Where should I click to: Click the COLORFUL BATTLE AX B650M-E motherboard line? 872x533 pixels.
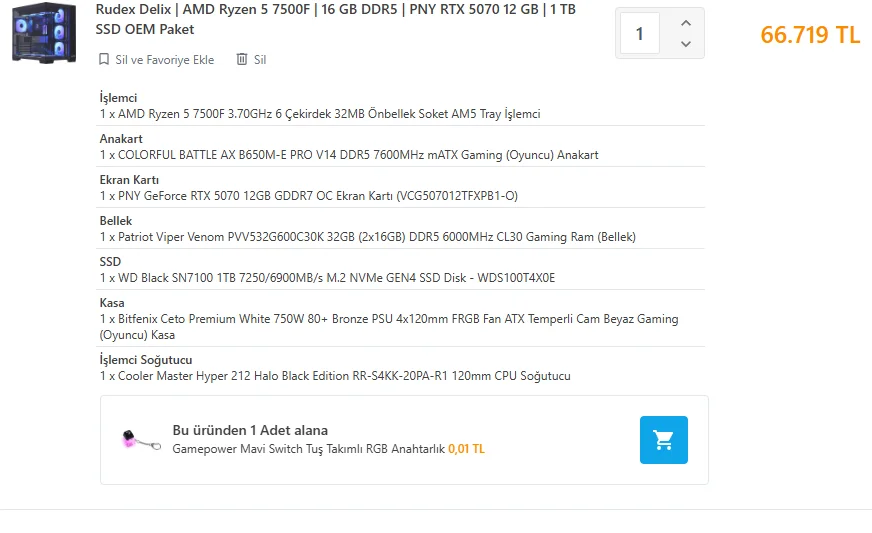click(x=349, y=155)
